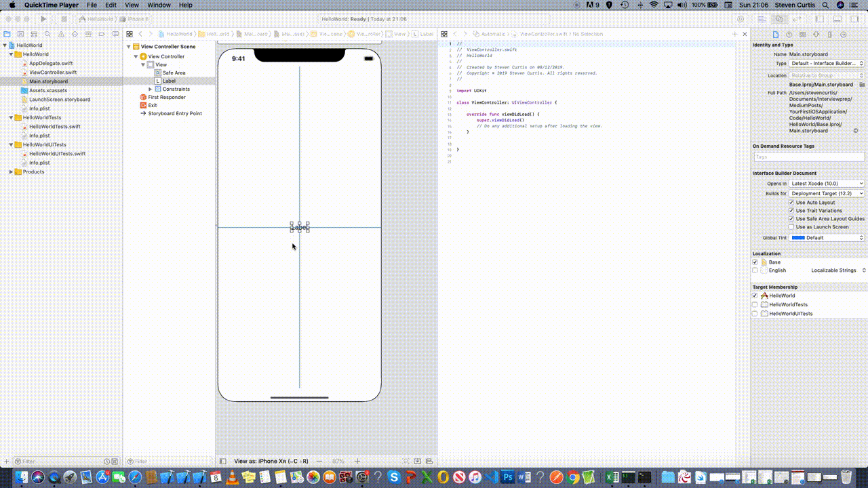Image resolution: width=868 pixels, height=488 pixels.
Task: Open VLC from the Dock
Action: tap(233, 477)
